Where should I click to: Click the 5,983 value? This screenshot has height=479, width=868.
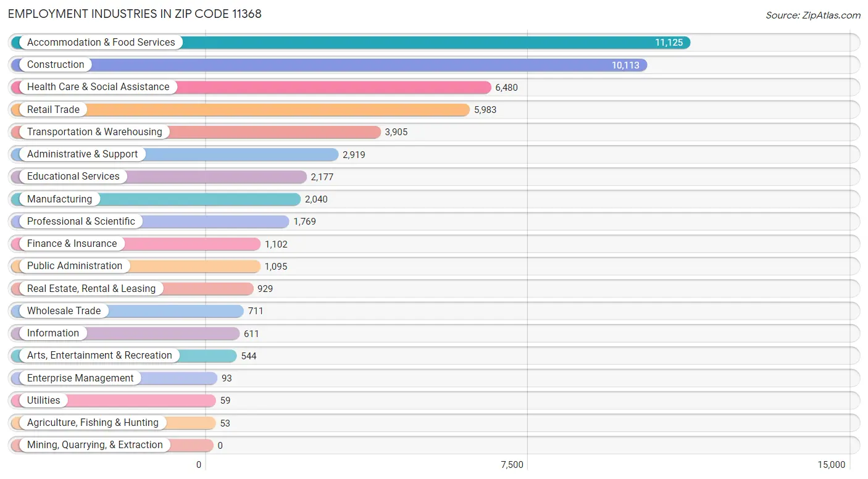485,110
